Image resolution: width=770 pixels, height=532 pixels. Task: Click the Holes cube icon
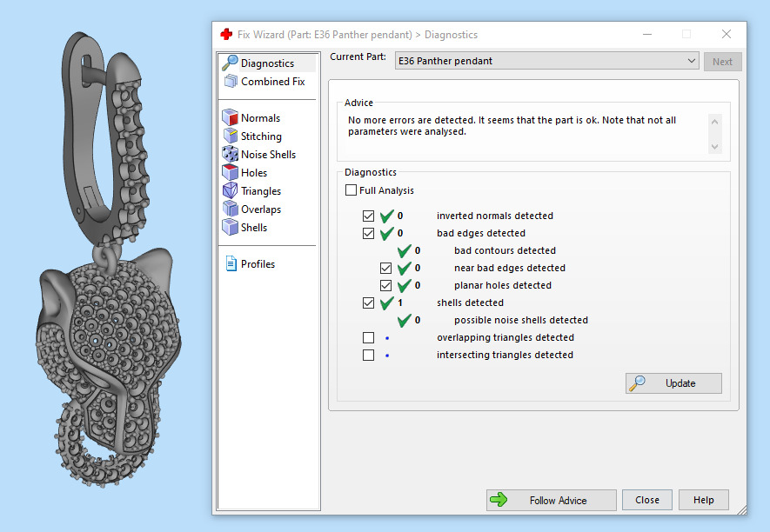[230, 172]
